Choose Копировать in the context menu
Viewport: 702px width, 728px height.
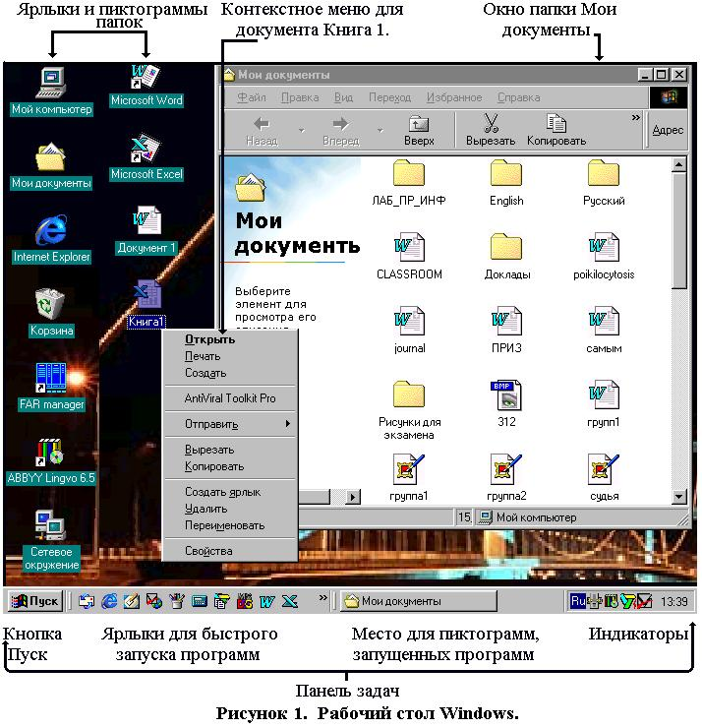(230, 466)
